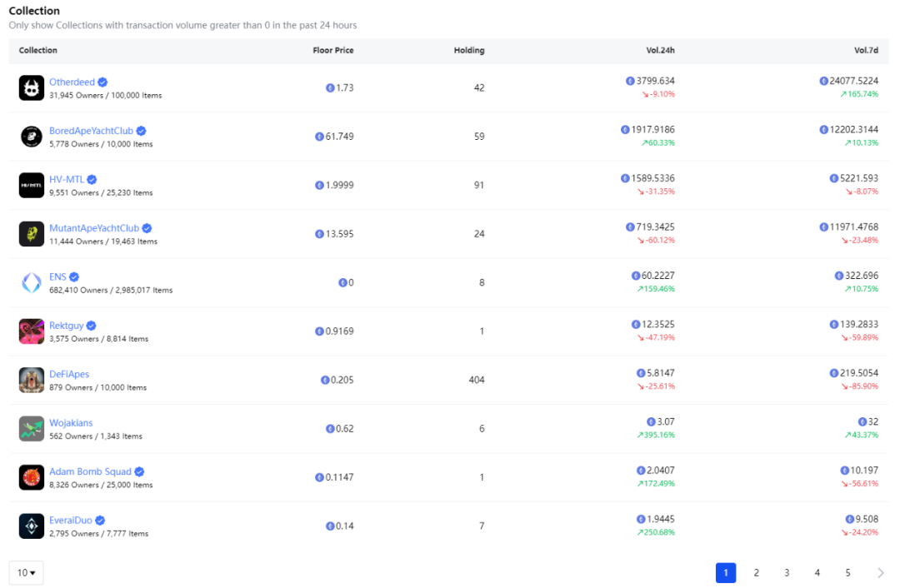
Task: Click the BoredApeYachtClub avatar icon
Action: [31, 137]
